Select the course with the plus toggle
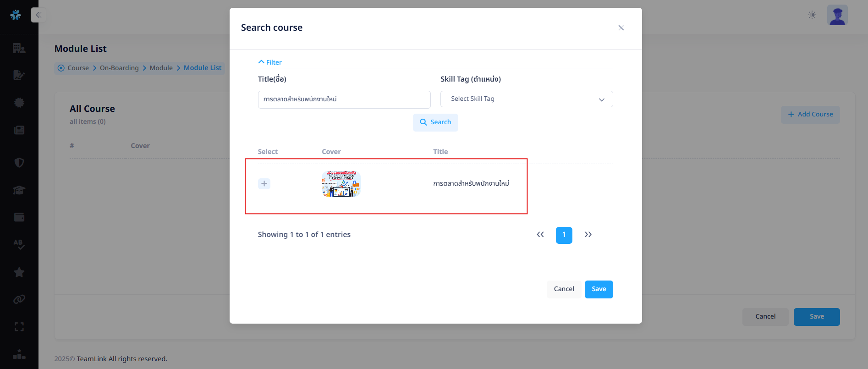Viewport: 868px width, 369px height. click(x=264, y=184)
